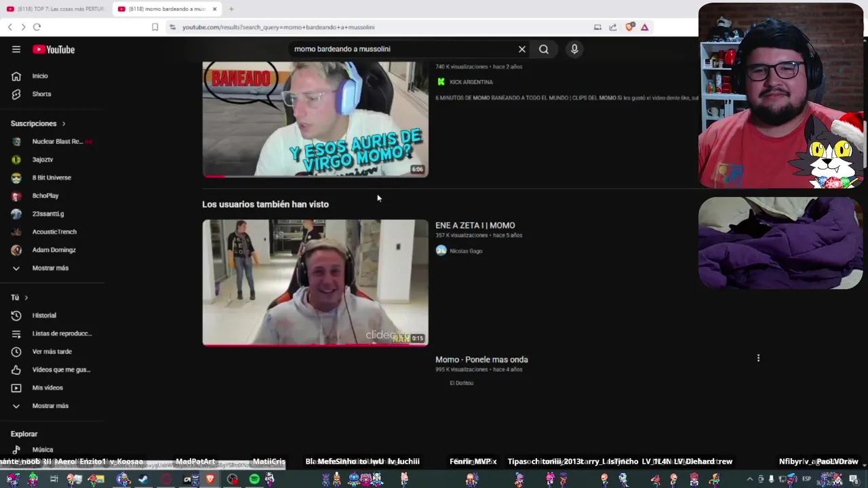Focus the youtube.com address bar URL

pyautogui.click(x=278, y=27)
